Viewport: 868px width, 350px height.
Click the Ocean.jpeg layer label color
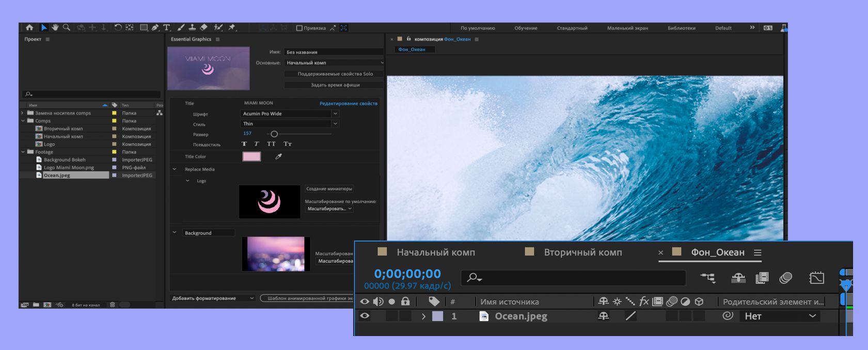coord(437,316)
